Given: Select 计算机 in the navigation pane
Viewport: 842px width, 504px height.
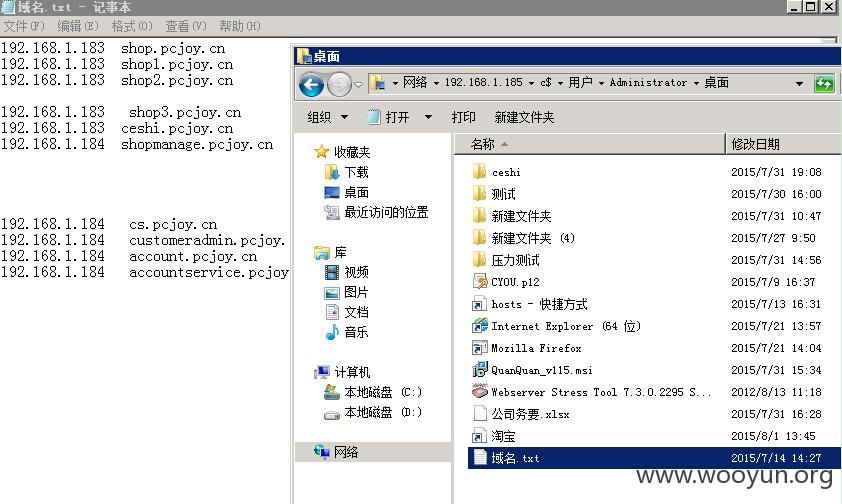Looking at the screenshot, I should point(352,372).
